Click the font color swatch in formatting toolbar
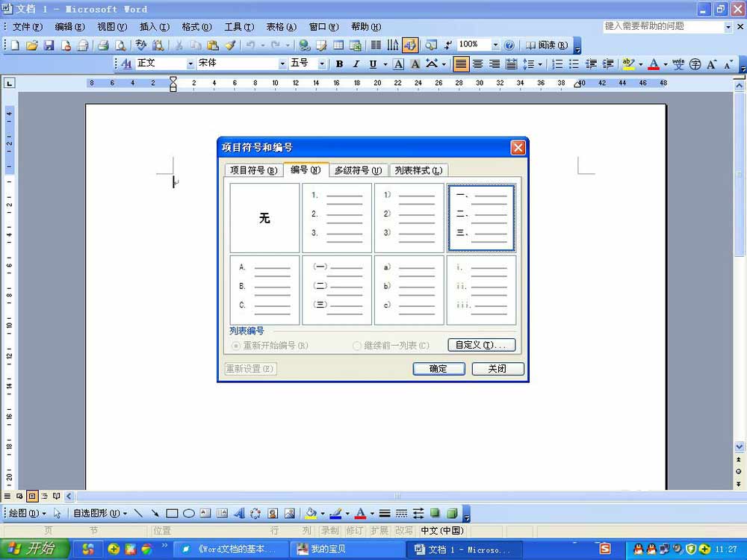This screenshot has width=747, height=560. click(x=654, y=64)
